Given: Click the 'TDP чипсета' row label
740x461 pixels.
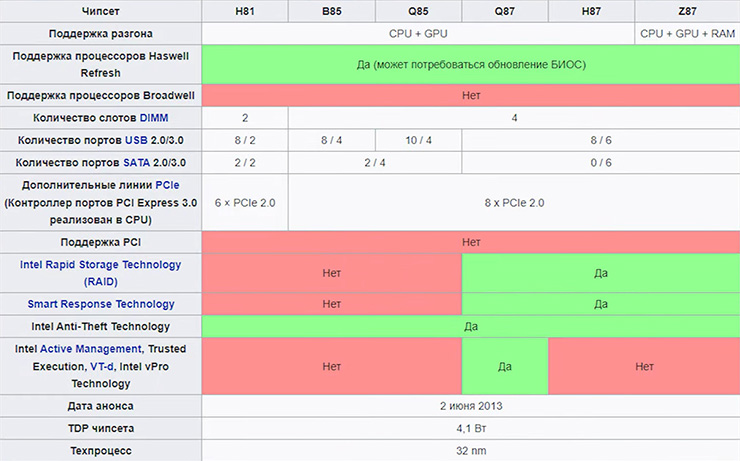Looking at the screenshot, I should (x=101, y=428).
